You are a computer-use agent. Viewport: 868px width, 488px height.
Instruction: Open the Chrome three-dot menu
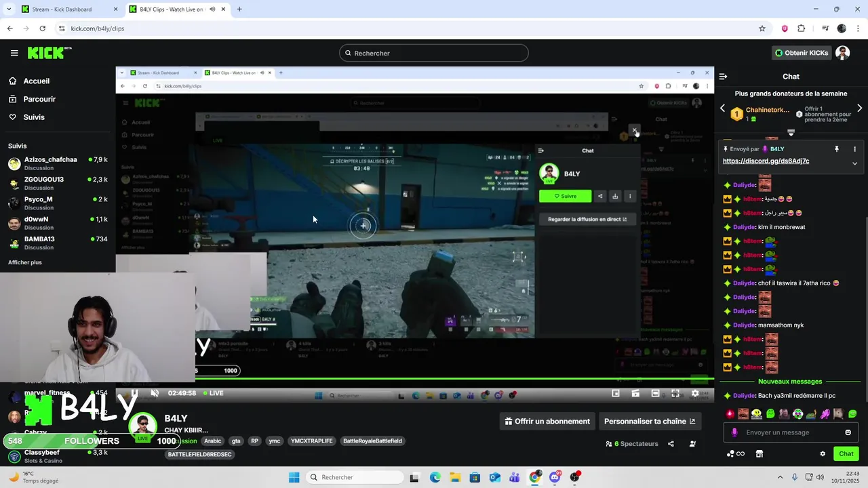[x=858, y=28]
